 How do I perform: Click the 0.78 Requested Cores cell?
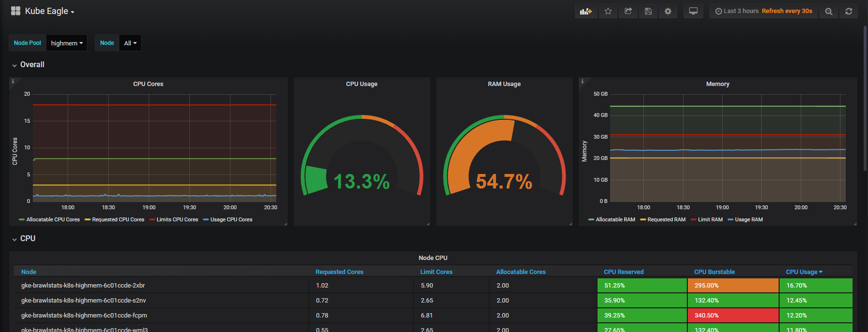(x=361, y=316)
